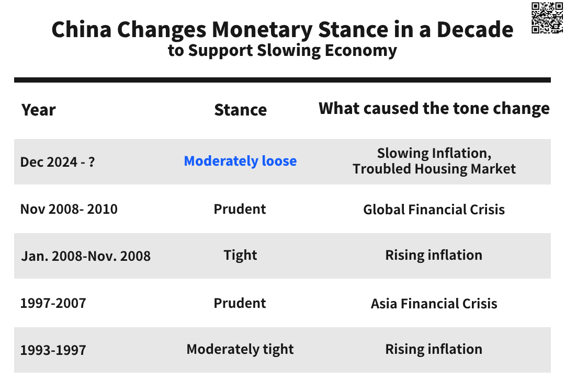Image resolution: width=565 pixels, height=392 pixels.
Task: Select the "Jan. 2008-Nov. 2008" cell
Action: coord(86,256)
